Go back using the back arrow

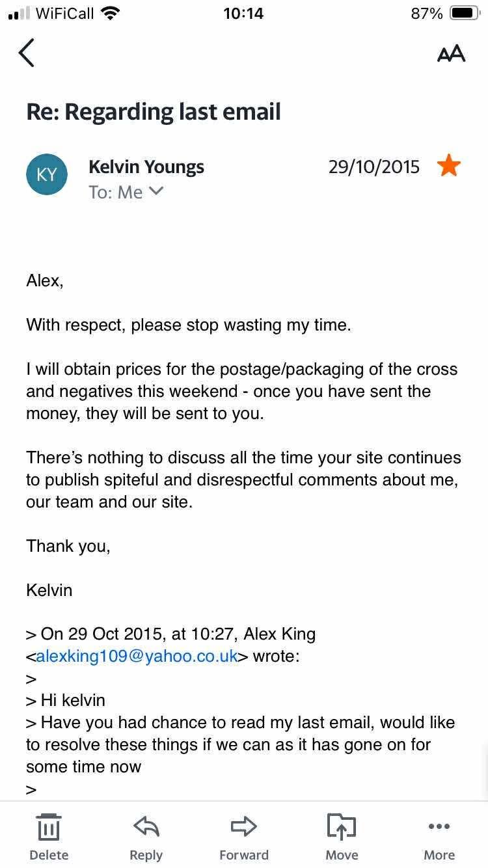[x=27, y=53]
